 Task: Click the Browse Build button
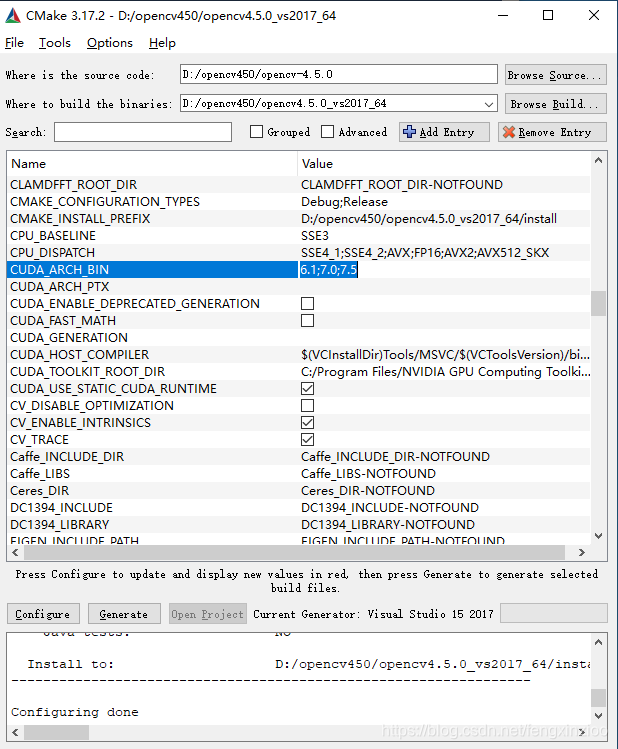(555, 104)
